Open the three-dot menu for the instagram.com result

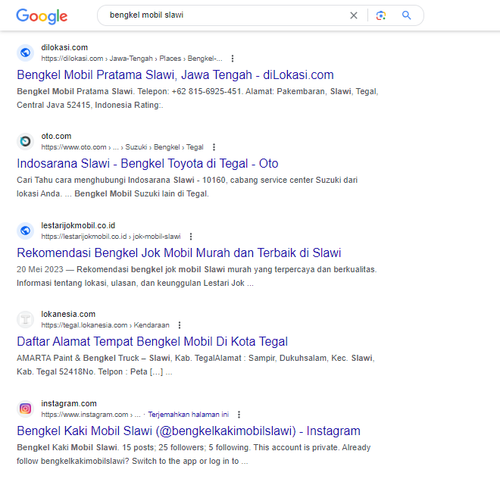[239, 415]
